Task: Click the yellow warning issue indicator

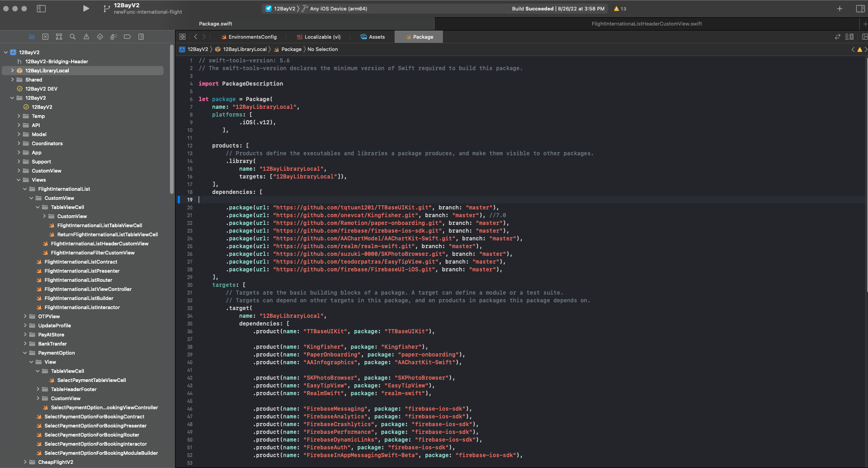Action: 860,49
